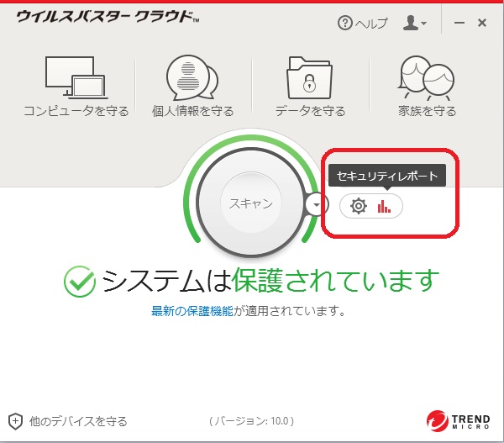Open the 個人情報を守る privacy protection icon
Viewport: 504px width, 443px height.
tap(192, 77)
